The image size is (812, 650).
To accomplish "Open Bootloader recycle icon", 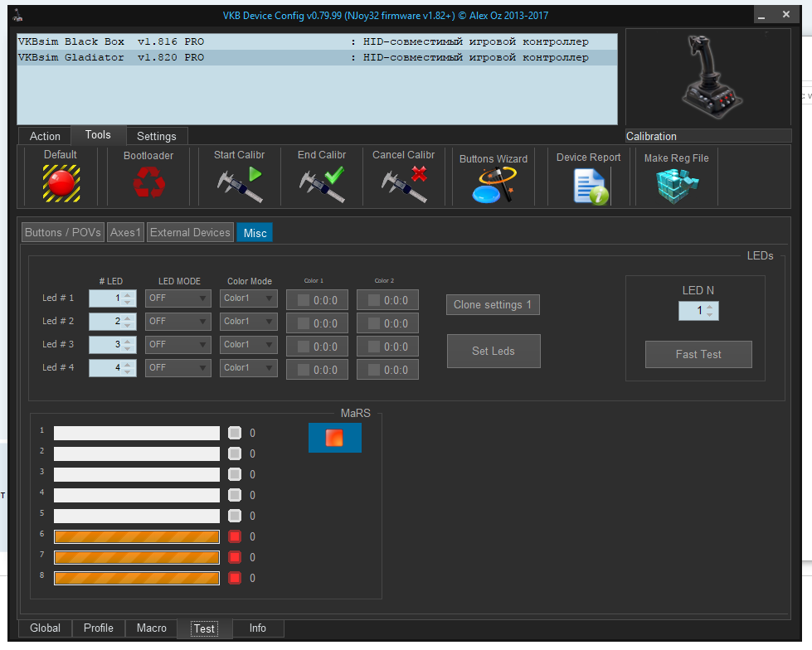I will point(148,182).
